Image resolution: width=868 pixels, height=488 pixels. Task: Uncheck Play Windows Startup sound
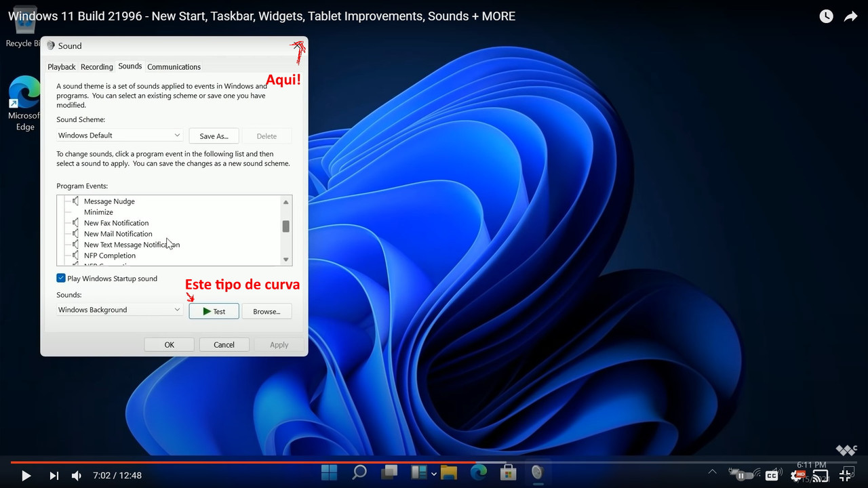61,279
